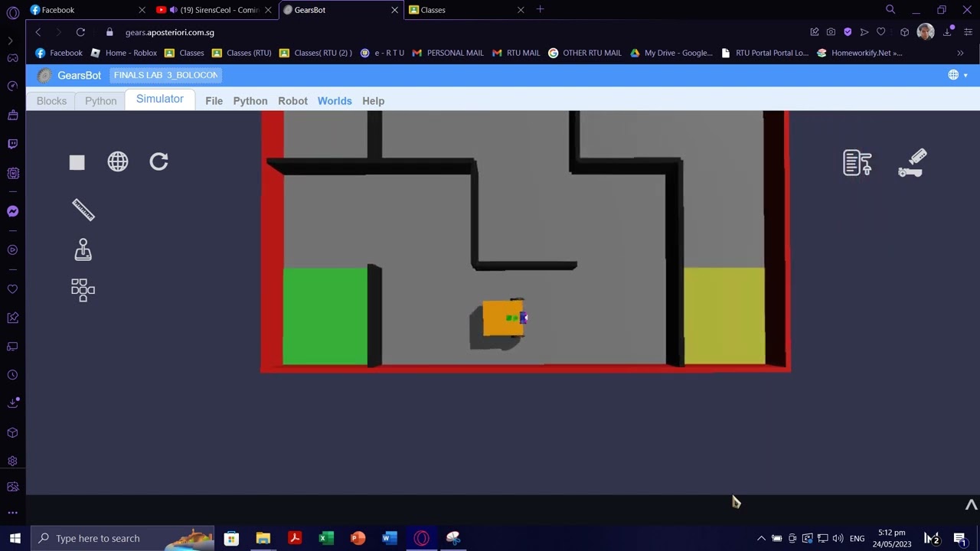Open Word from the taskbar
This screenshot has height=551, width=980.
(x=389, y=538)
